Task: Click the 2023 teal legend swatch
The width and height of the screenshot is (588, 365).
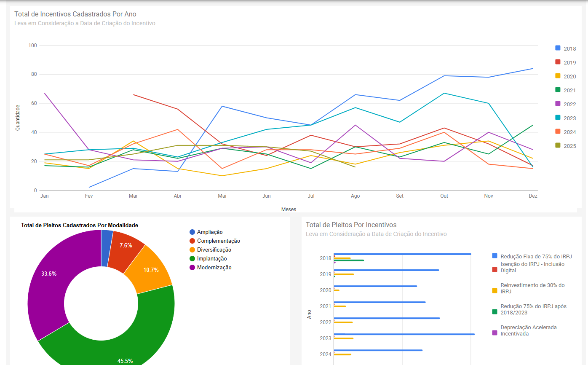Action: (x=558, y=118)
